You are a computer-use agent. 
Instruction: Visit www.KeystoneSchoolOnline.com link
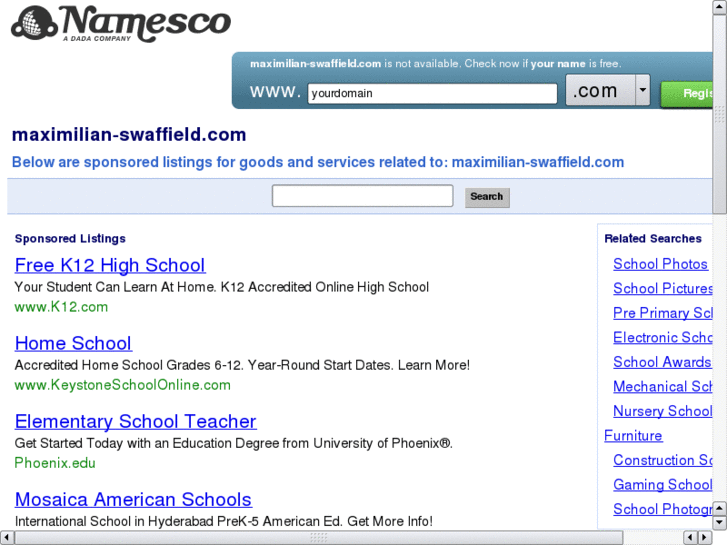(122, 385)
